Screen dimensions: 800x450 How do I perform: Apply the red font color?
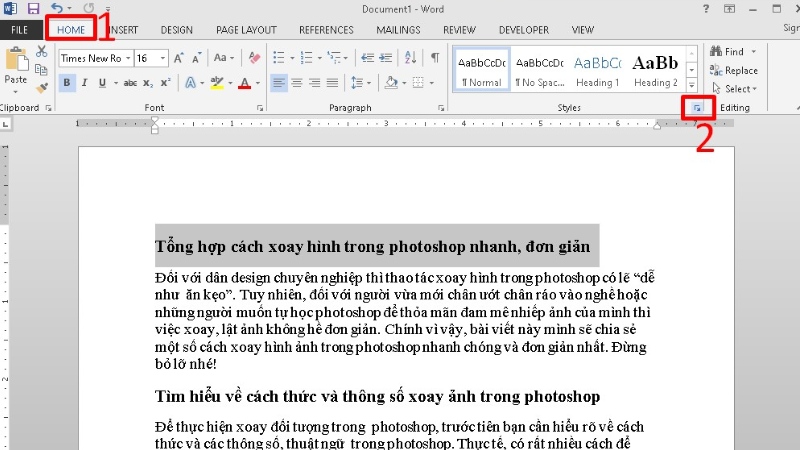[245, 83]
